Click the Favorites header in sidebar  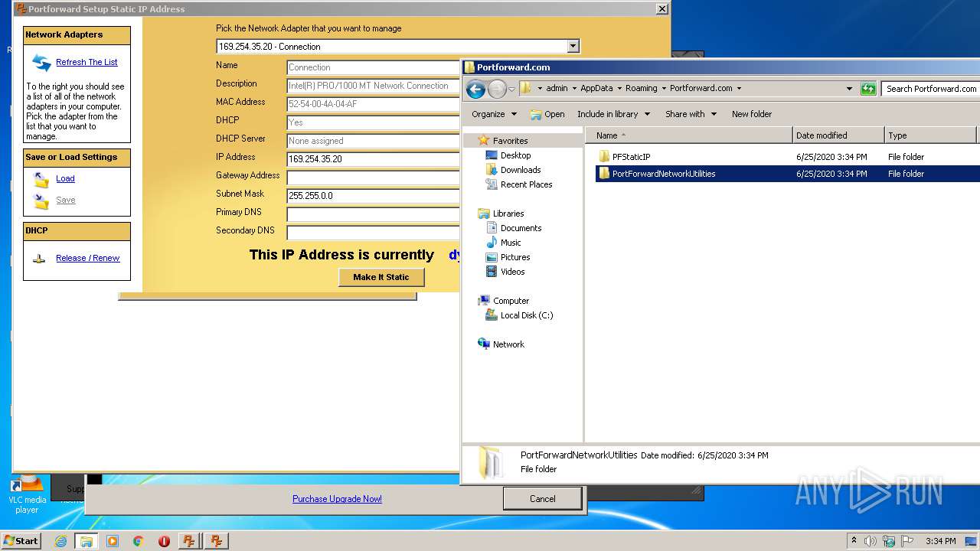(510, 141)
